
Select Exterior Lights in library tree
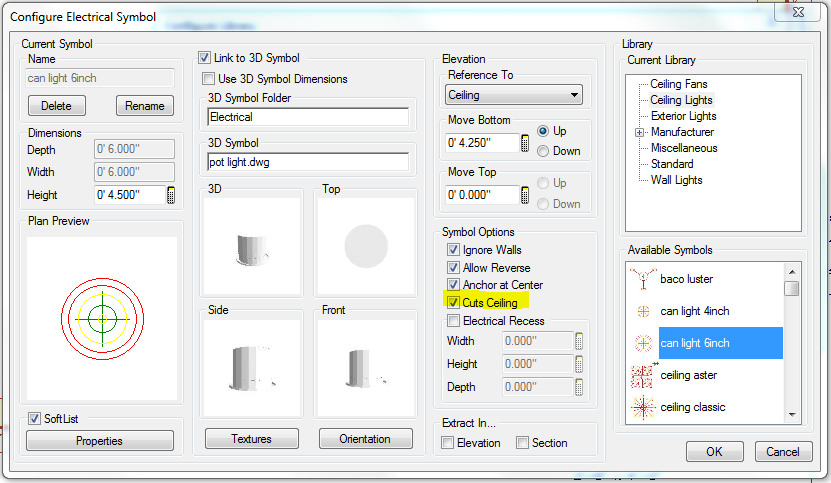pos(684,116)
